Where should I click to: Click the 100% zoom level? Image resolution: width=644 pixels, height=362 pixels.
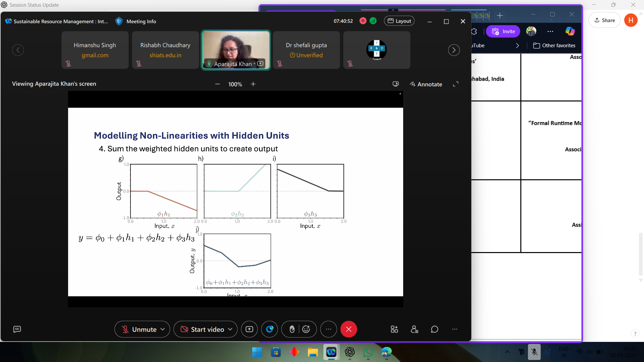click(x=235, y=84)
